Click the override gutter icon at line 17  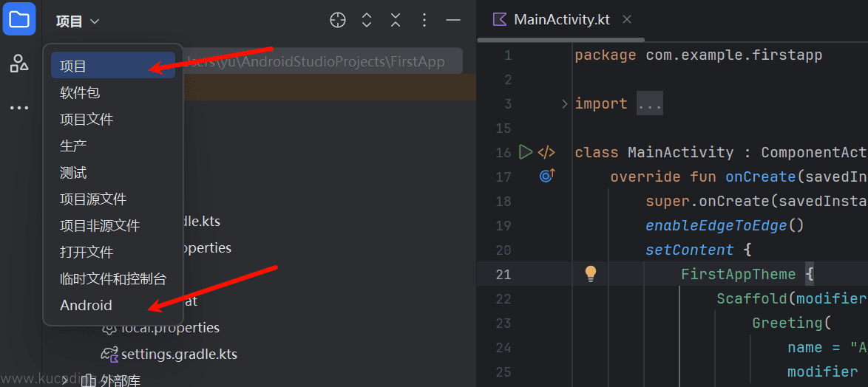pyautogui.click(x=547, y=177)
